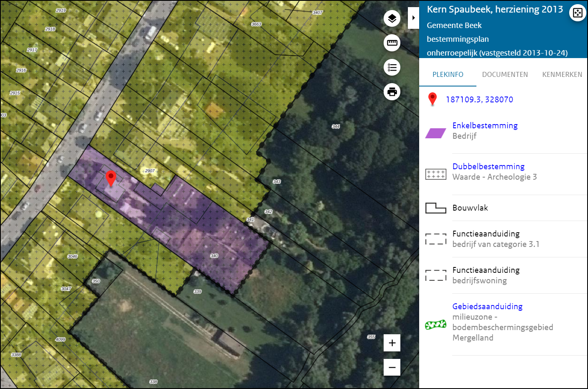This screenshot has height=389, width=588.
Task: Click parcel number 2907 on the map
Action: tap(150, 170)
